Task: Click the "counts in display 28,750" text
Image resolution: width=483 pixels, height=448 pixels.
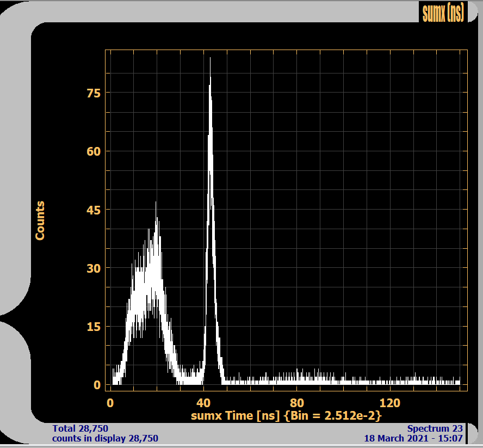Action: pos(105,438)
